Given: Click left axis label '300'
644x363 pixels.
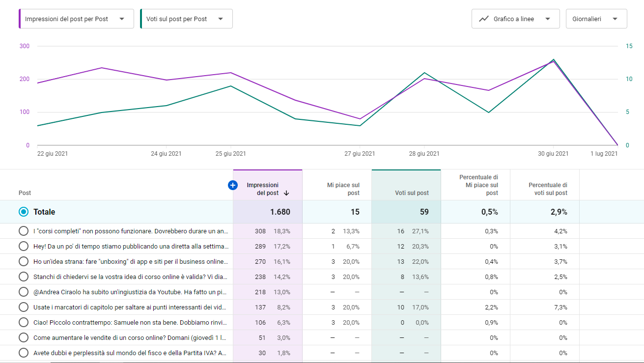Looking at the screenshot, I should 25,46.
